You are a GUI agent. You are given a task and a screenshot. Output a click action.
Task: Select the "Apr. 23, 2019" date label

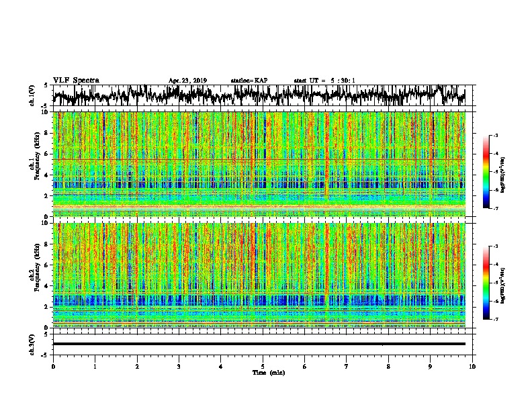click(x=187, y=81)
